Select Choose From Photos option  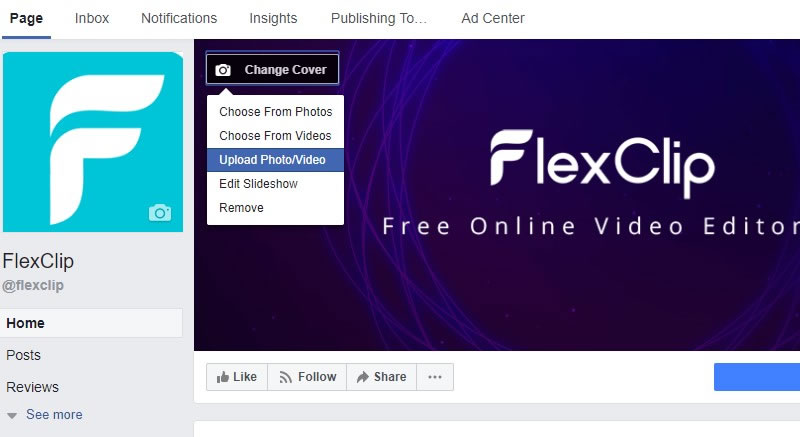(x=276, y=112)
